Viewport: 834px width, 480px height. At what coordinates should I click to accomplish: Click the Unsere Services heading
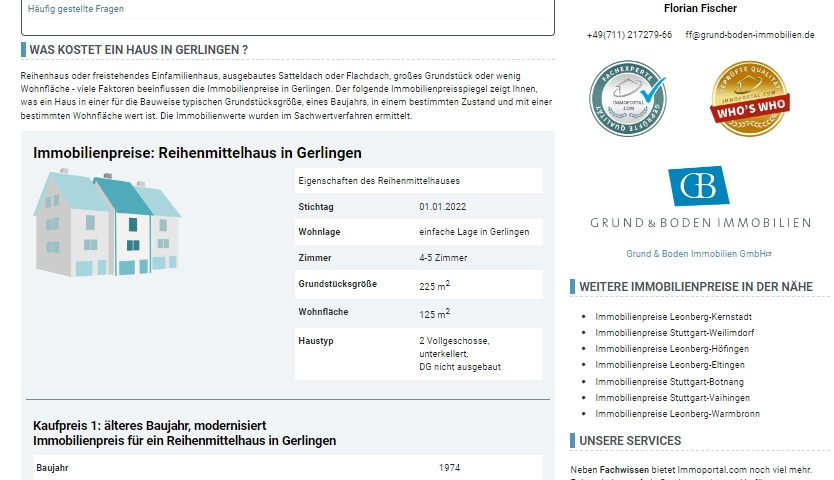[x=630, y=441]
